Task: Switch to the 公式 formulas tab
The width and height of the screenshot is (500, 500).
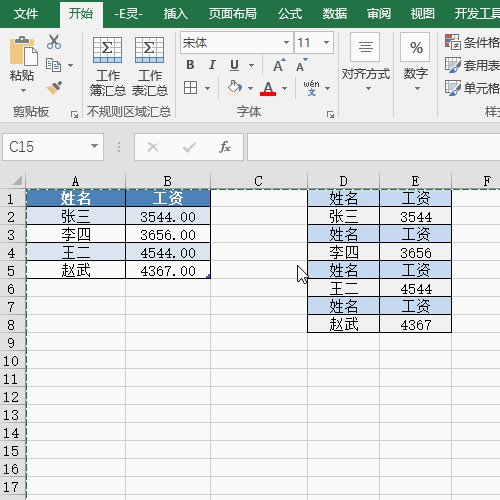Action: click(x=290, y=14)
